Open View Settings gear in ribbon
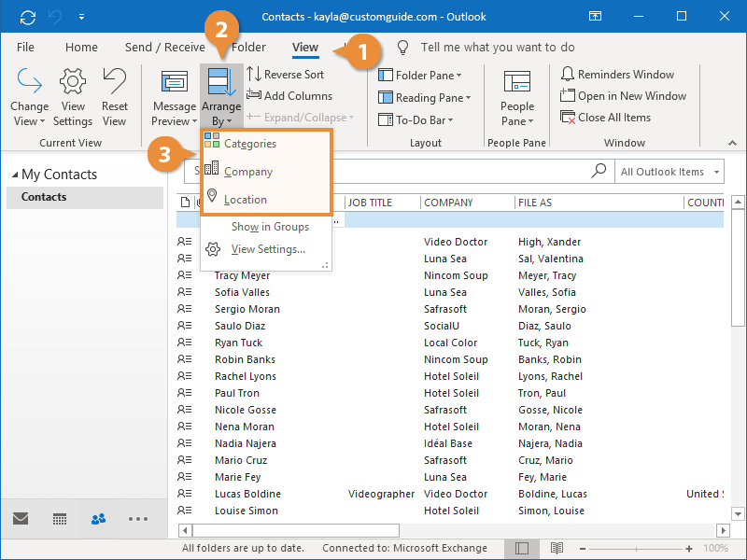 (73, 98)
